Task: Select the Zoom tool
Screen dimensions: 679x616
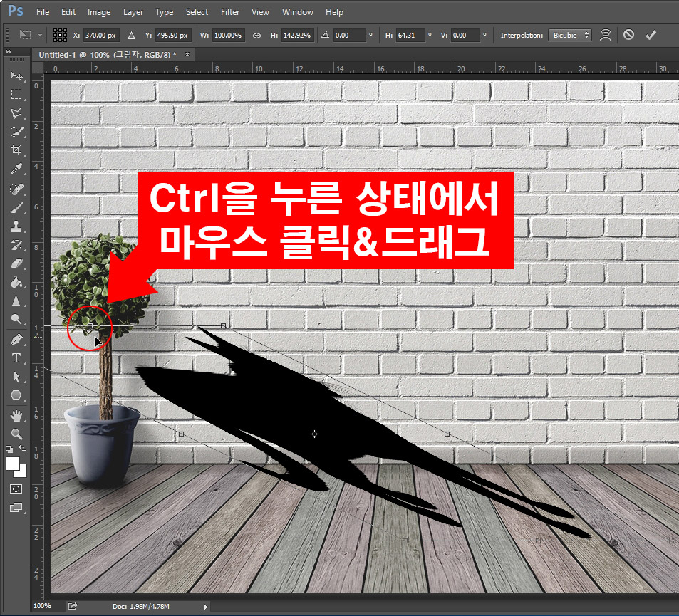Action: [16, 433]
